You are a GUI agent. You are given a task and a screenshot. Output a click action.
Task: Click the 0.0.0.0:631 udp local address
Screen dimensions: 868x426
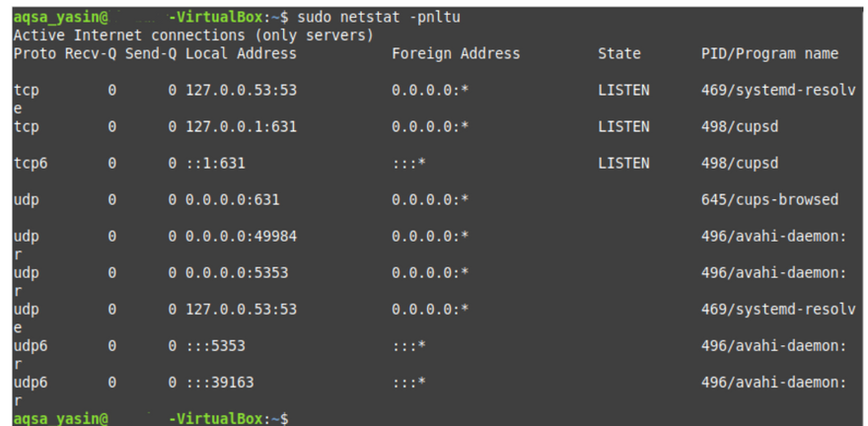(x=232, y=199)
